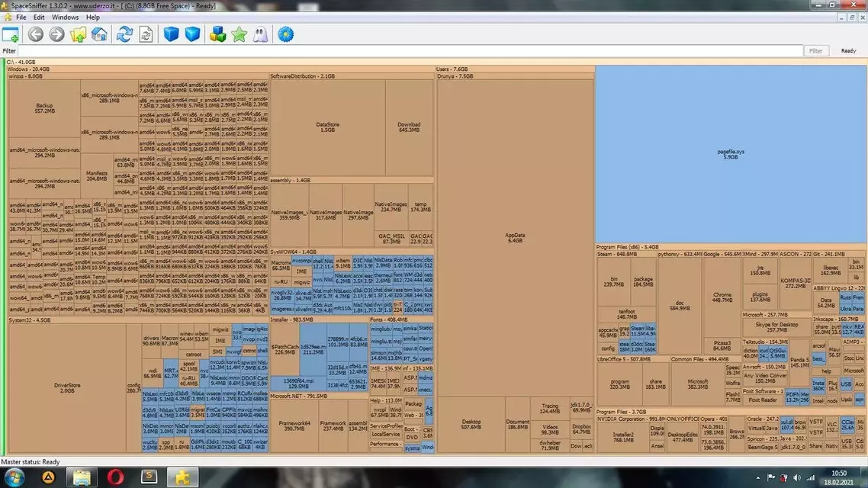This screenshot has height=488, width=868.
Task: Select the Manifests 204.8MB block
Action: click(x=96, y=176)
